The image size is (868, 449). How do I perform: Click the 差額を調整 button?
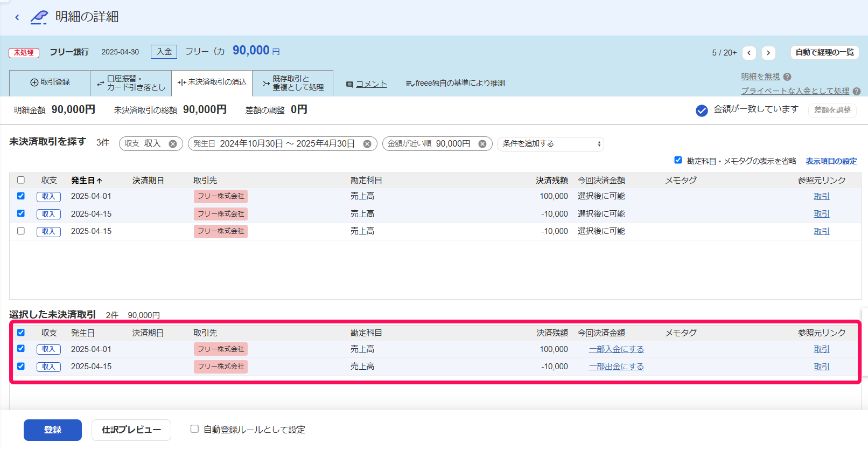[832, 110]
